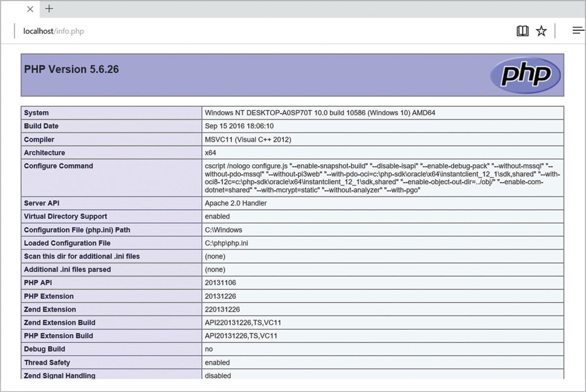Close the current browser tab

(x=30, y=9)
